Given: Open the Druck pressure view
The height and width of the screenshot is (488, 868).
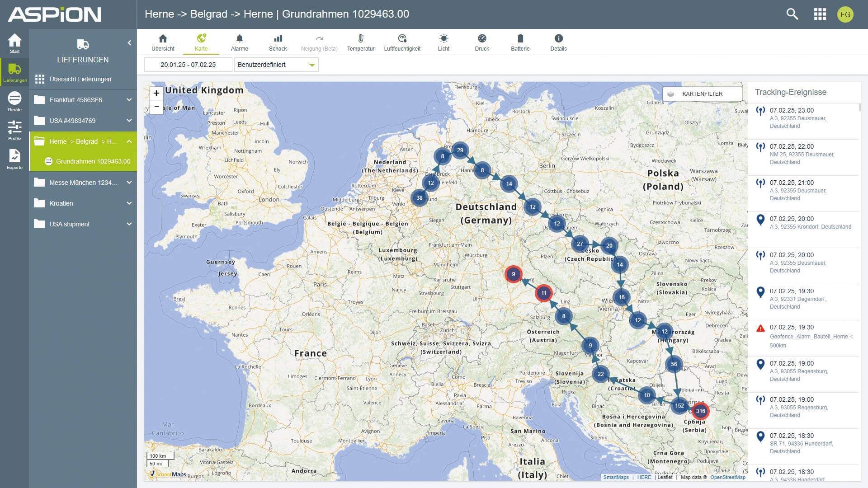Looking at the screenshot, I should tap(482, 42).
